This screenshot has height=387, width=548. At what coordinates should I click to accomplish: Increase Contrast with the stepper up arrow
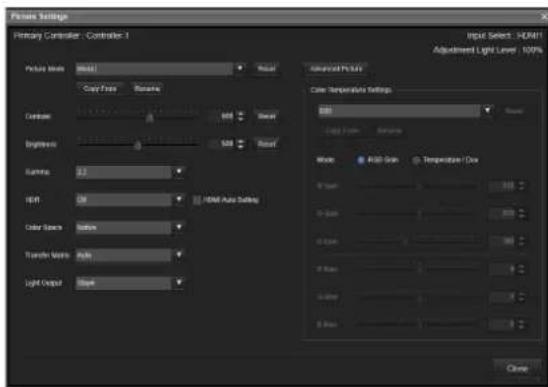tap(240, 113)
